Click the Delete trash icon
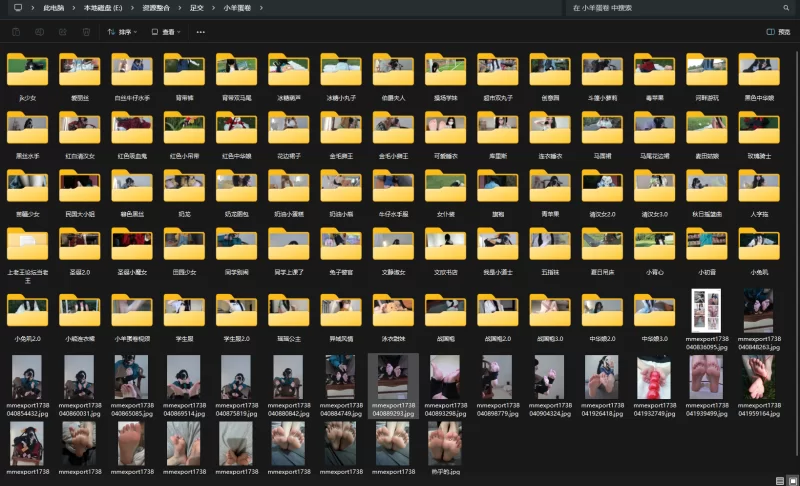The height and width of the screenshot is (486, 800). pyautogui.click(x=86, y=32)
